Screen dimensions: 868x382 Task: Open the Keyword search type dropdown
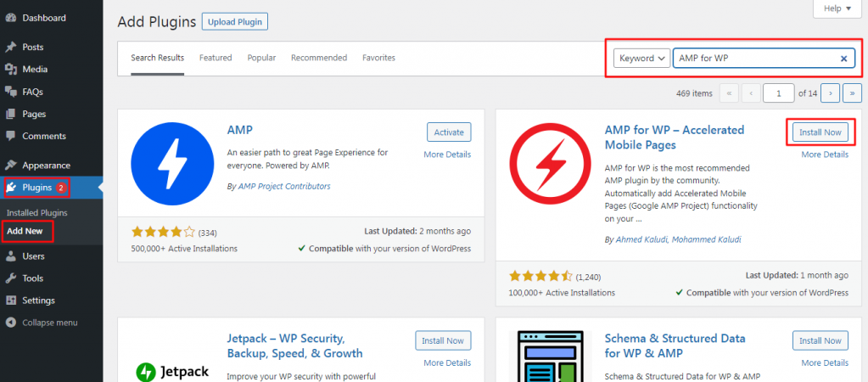click(x=642, y=58)
